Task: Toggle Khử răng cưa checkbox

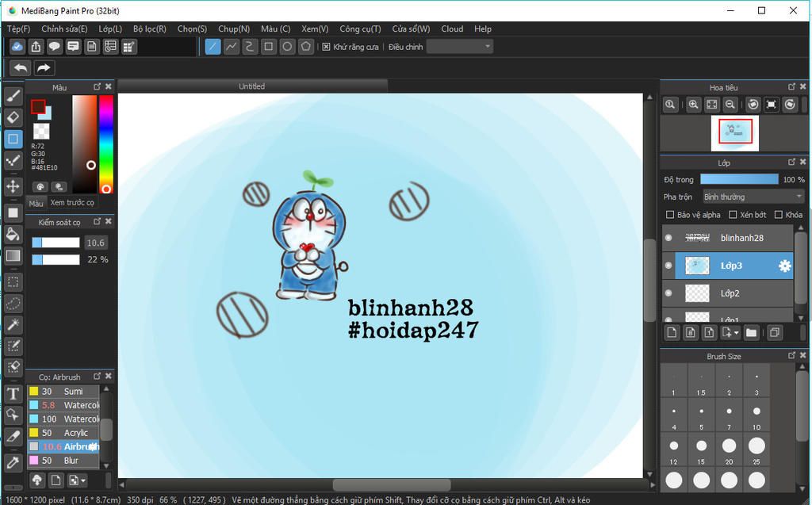Action: 326,47
